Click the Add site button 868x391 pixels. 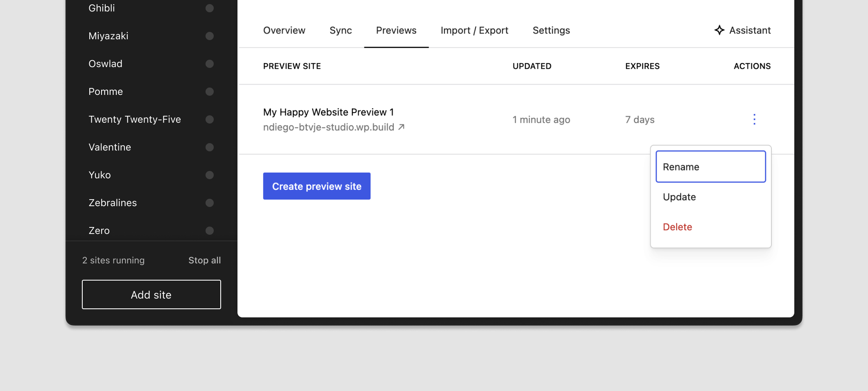(x=151, y=294)
